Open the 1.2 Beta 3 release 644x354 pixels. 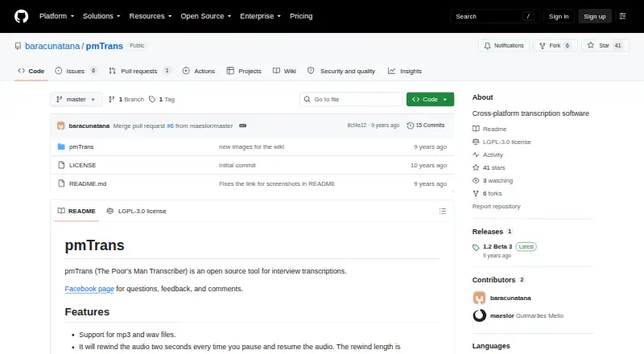[497, 246]
